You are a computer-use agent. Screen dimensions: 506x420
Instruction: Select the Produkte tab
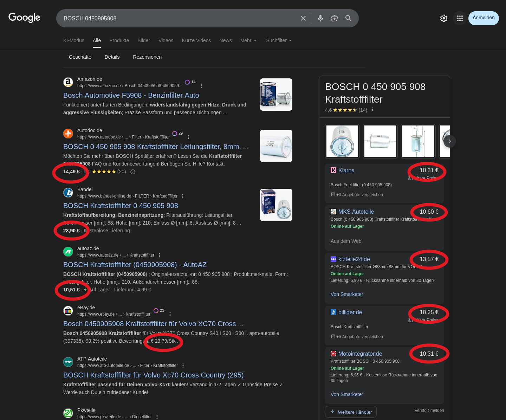point(119,40)
